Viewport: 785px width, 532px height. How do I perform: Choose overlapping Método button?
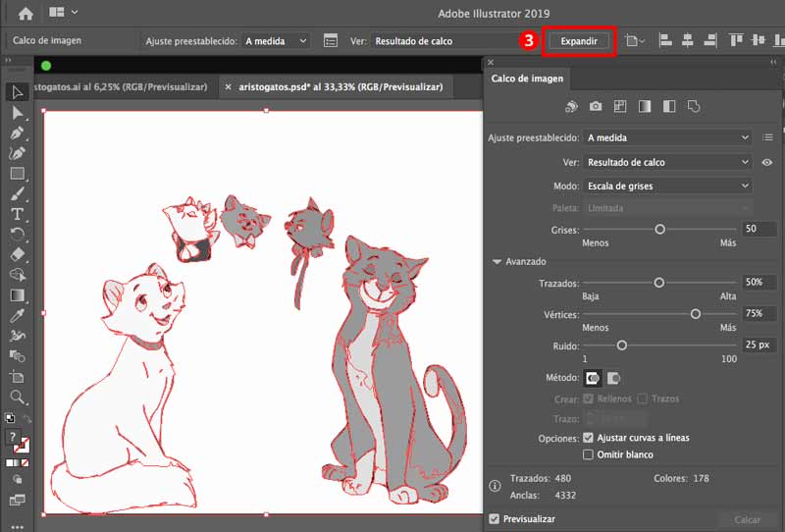point(613,378)
